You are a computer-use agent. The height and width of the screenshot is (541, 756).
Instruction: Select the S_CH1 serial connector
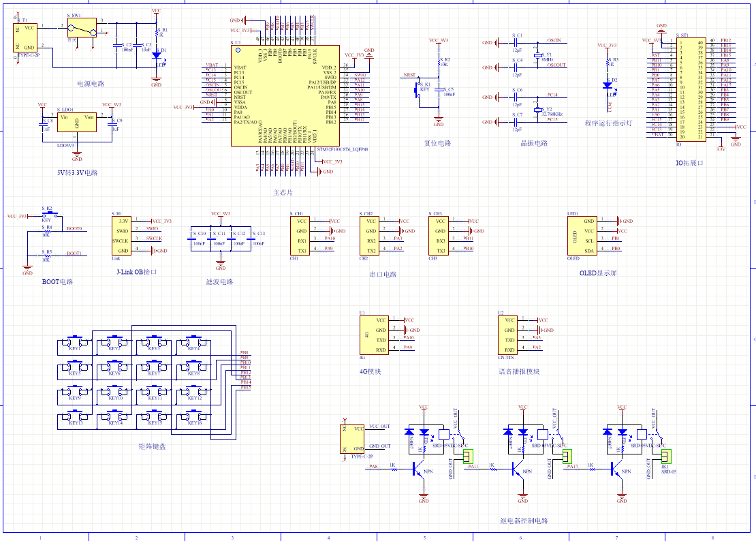click(300, 236)
